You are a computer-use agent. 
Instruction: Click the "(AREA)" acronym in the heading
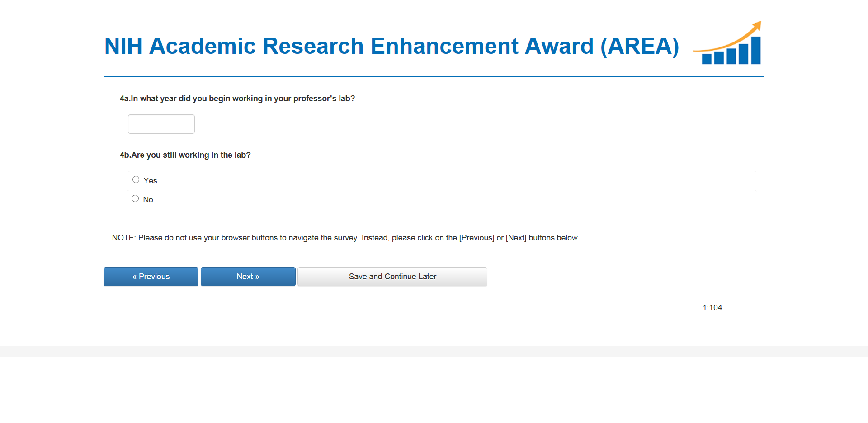pos(639,46)
